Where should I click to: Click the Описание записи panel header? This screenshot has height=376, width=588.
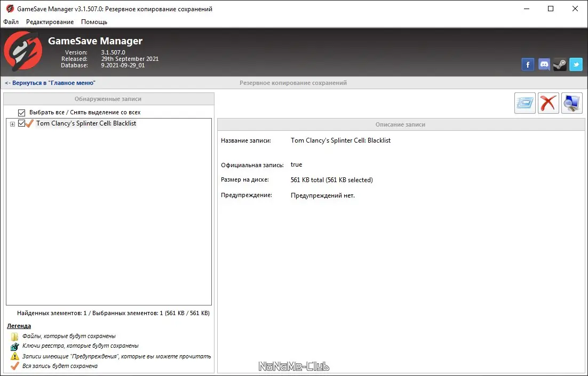coord(400,124)
